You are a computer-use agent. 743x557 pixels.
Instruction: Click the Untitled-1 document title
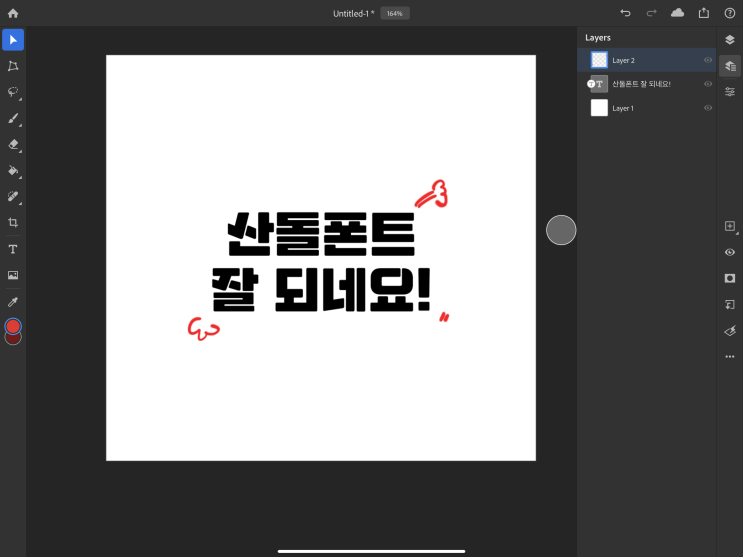[353, 14]
